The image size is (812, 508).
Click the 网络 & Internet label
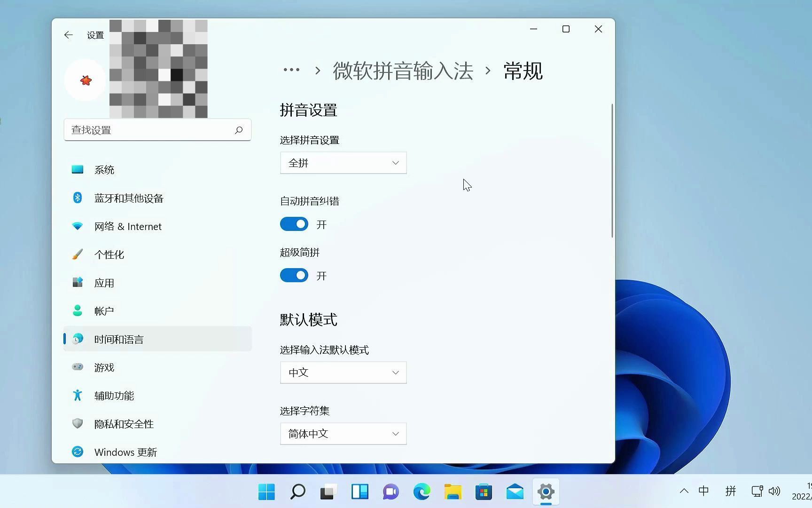tap(128, 227)
